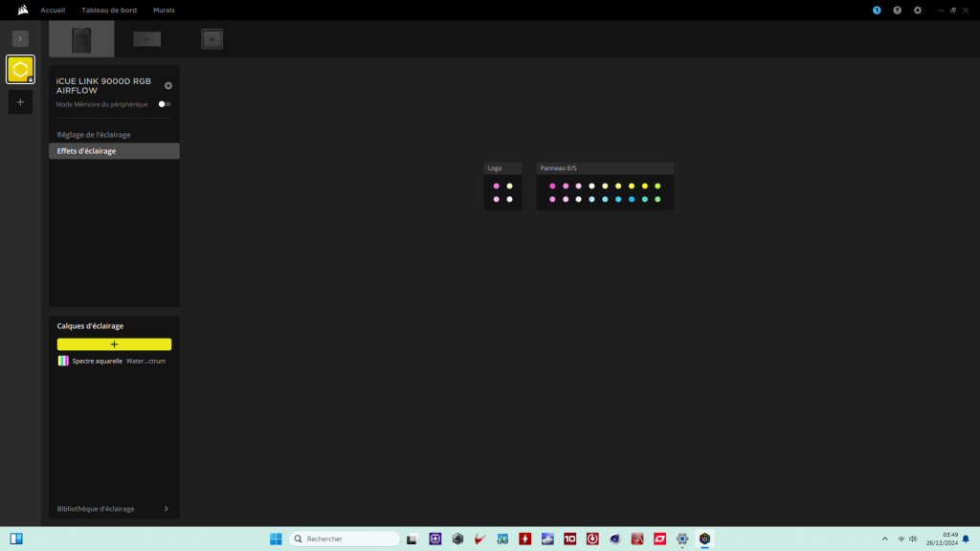This screenshot has height=551, width=980.
Task: Open the notifications badge icon in title bar
Action: coord(877,10)
